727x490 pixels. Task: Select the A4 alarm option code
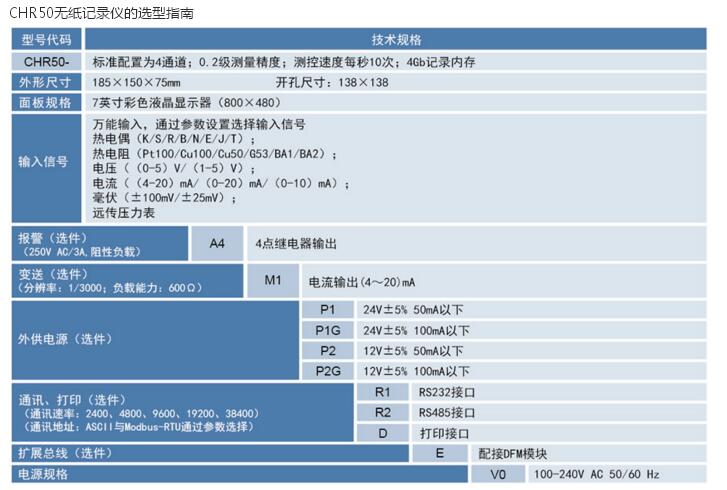[217, 243]
